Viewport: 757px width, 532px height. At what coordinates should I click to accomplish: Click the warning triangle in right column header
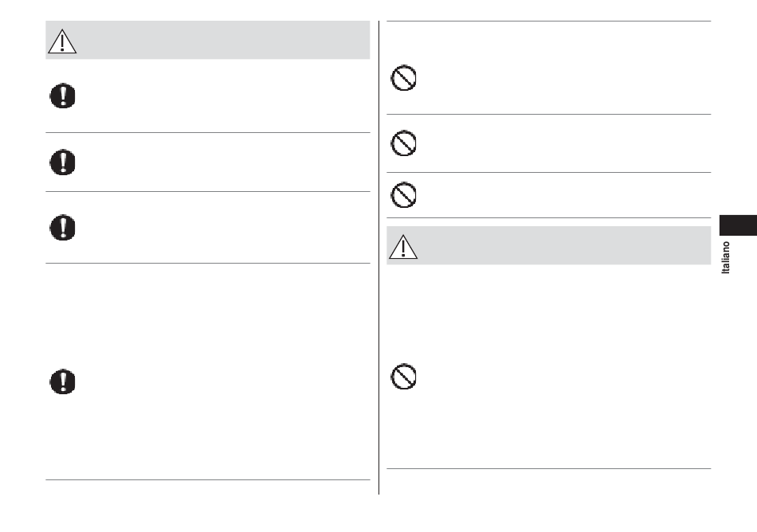tap(403, 247)
